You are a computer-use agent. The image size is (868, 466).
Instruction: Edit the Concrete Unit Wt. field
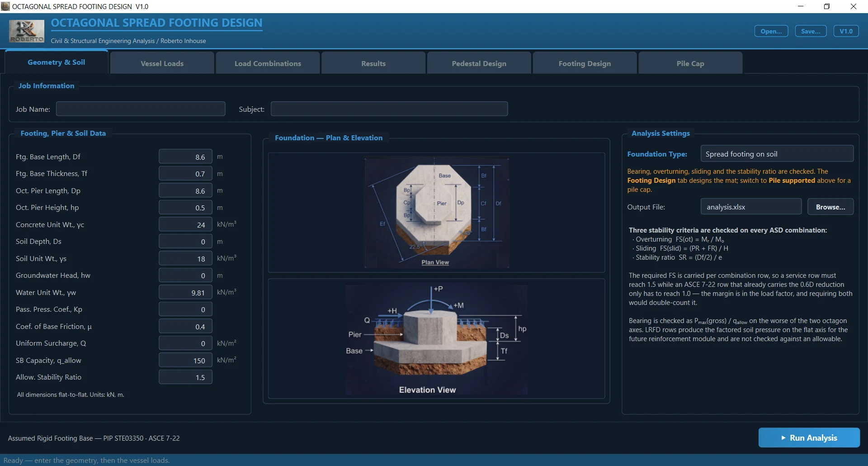pos(185,224)
